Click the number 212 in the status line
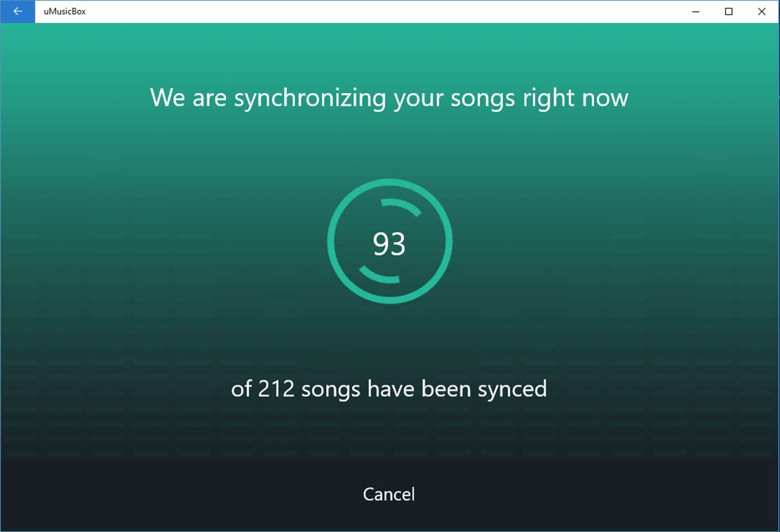This screenshot has height=532, width=780. [276, 389]
